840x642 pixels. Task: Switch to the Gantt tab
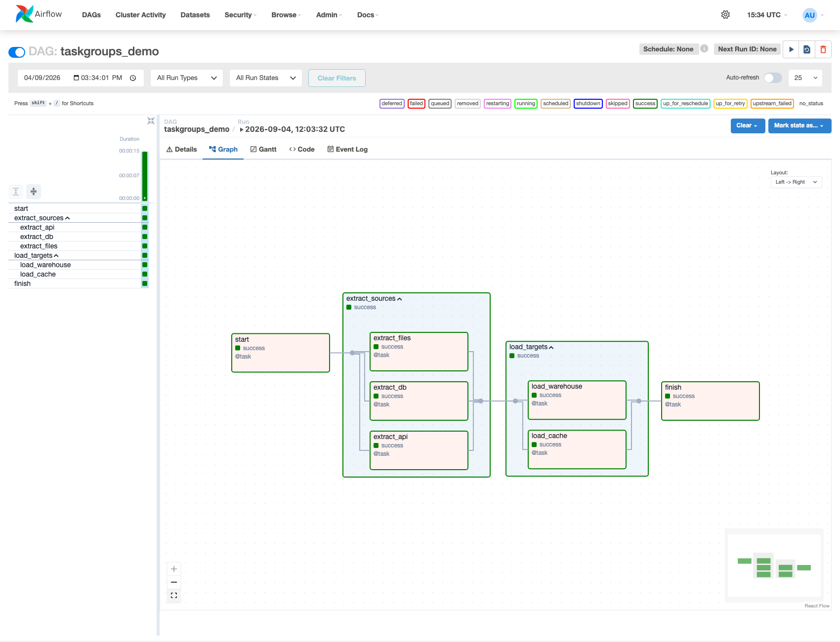click(263, 149)
